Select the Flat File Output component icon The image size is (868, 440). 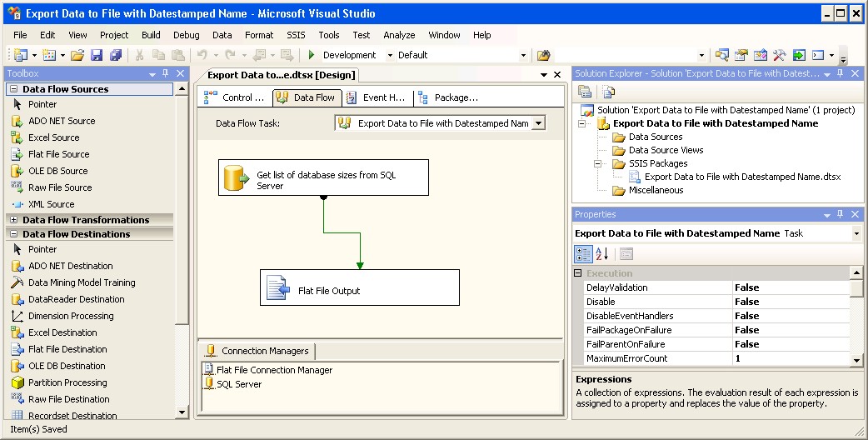278,287
